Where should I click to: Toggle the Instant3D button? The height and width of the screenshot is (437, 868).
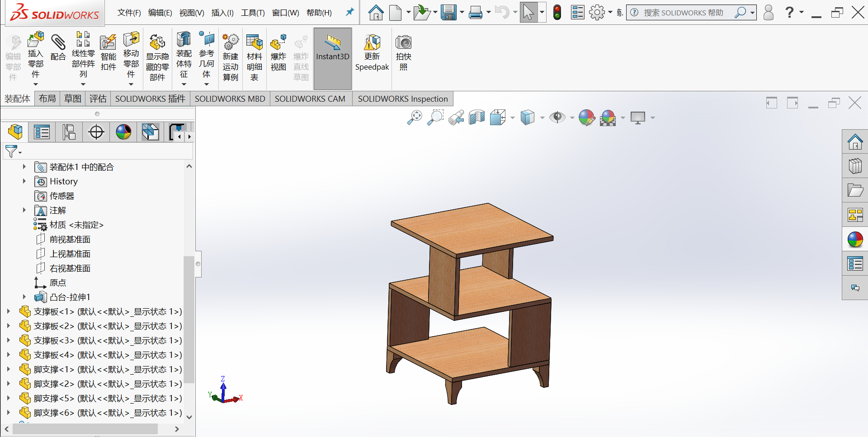[x=333, y=58]
